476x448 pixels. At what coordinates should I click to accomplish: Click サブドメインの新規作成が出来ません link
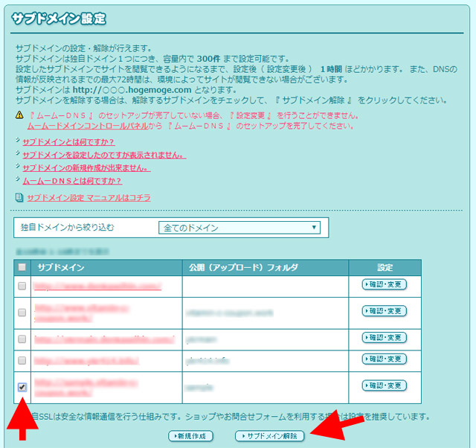(x=86, y=168)
